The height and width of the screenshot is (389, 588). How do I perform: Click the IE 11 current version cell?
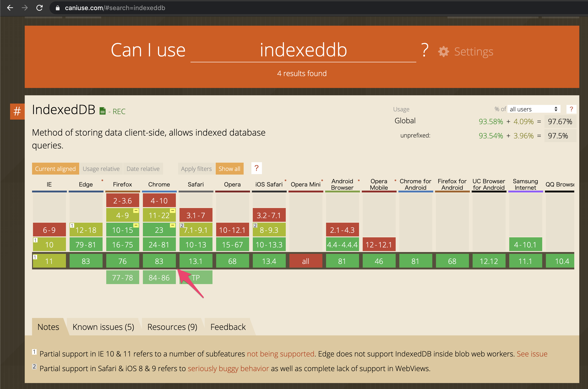49,261
